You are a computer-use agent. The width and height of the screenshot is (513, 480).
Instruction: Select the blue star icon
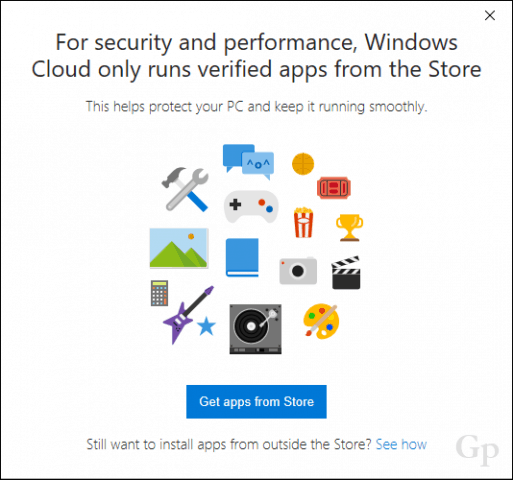pyautogui.click(x=206, y=326)
